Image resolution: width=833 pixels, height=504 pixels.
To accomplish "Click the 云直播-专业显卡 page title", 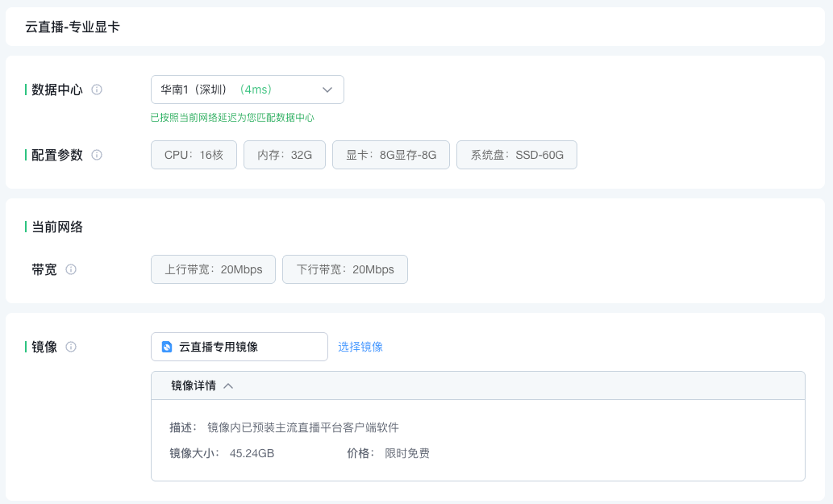I will tap(73, 27).
